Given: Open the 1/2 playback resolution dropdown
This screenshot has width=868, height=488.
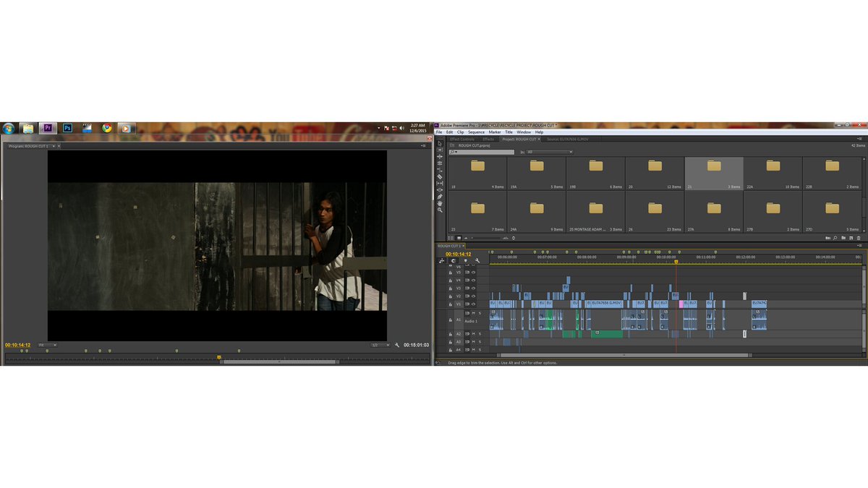Looking at the screenshot, I should (380, 345).
